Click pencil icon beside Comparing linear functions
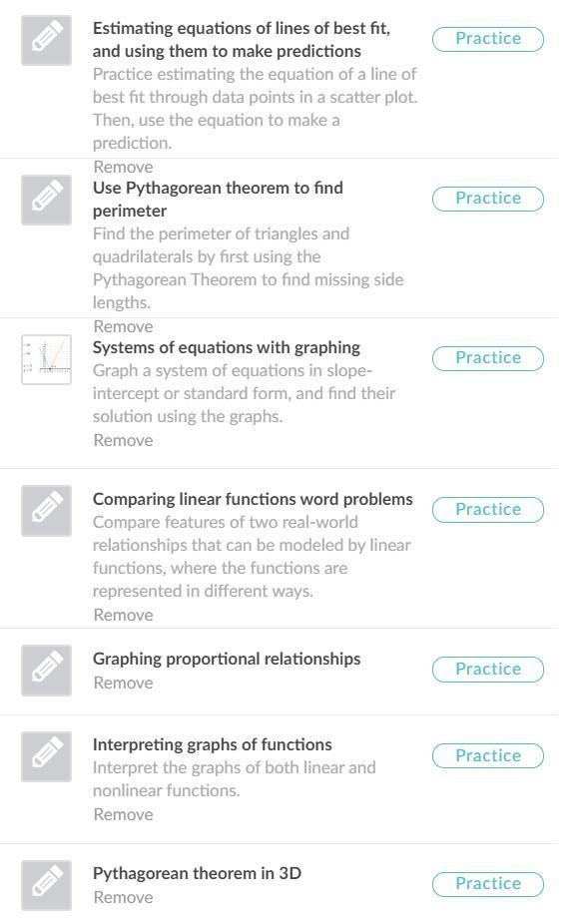The height and width of the screenshot is (924, 587). click(x=46, y=511)
